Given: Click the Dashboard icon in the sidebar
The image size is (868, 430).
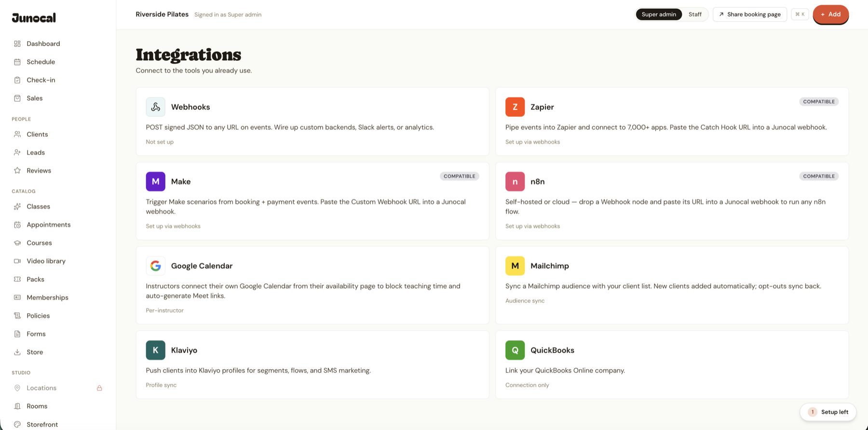Looking at the screenshot, I should (x=17, y=44).
